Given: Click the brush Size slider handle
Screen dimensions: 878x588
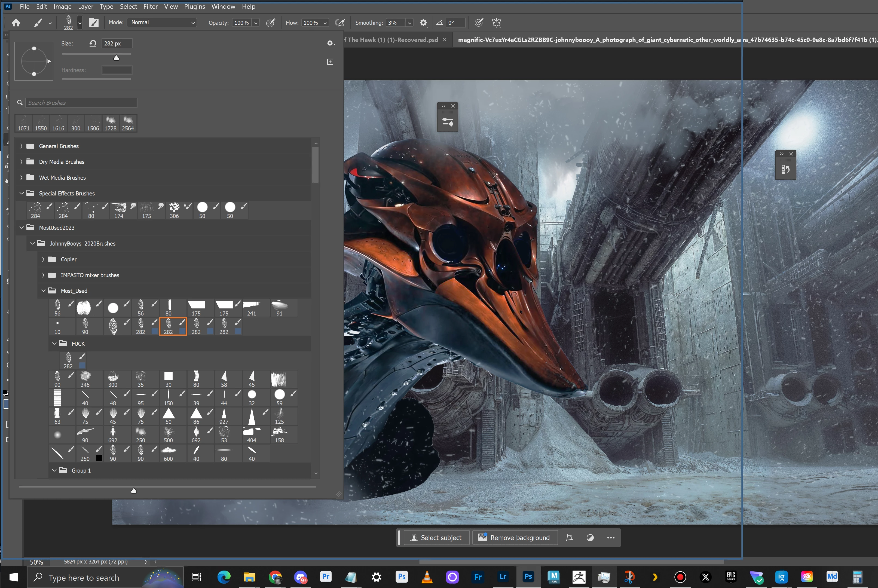Looking at the screenshot, I should [116, 58].
